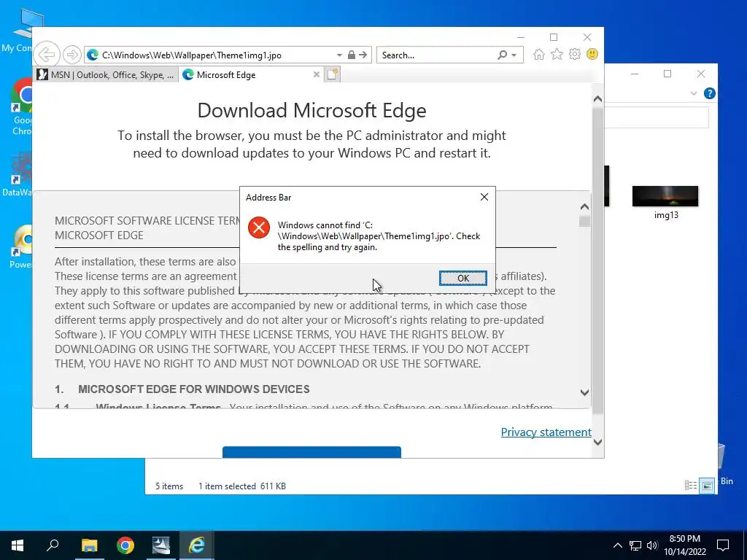Click the magnifier search icon
The image size is (747, 560).
pos(502,55)
